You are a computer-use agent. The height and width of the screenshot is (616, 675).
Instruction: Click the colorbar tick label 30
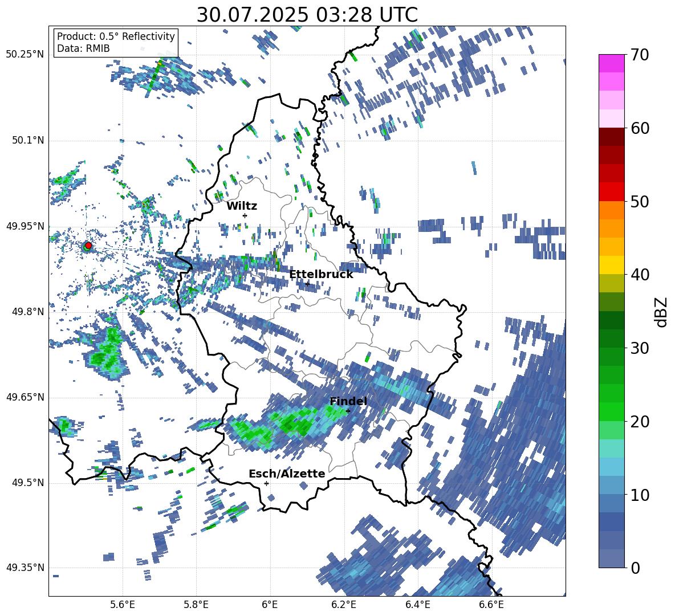point(639,348)
